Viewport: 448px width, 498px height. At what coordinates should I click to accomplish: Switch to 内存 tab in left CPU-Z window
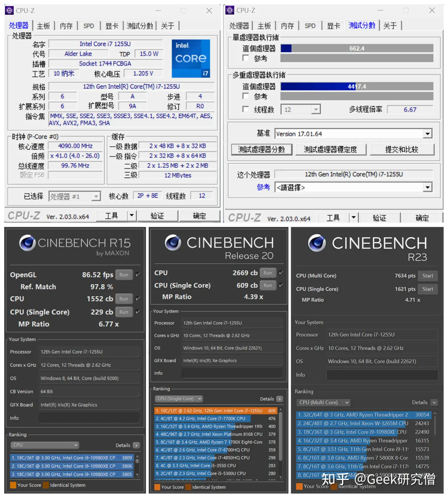[x=66, y=26]
